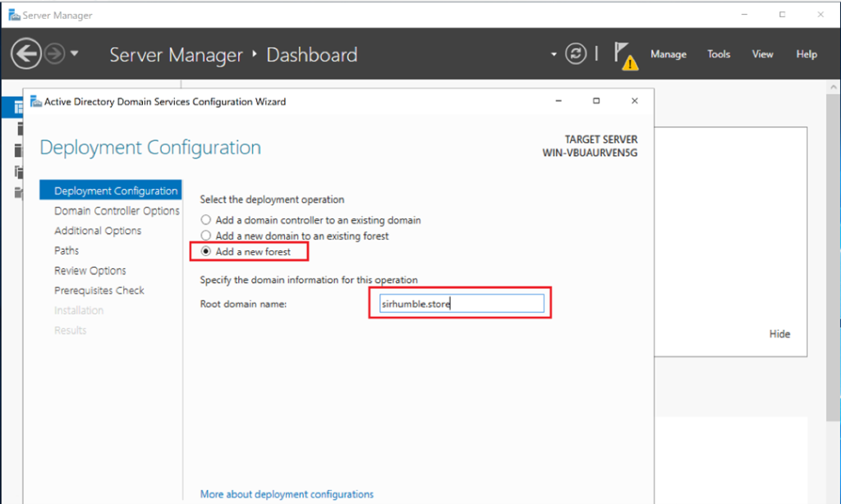Open More about deployment configurations link
This screenshot has height=504, width=841.
point(287,494)
